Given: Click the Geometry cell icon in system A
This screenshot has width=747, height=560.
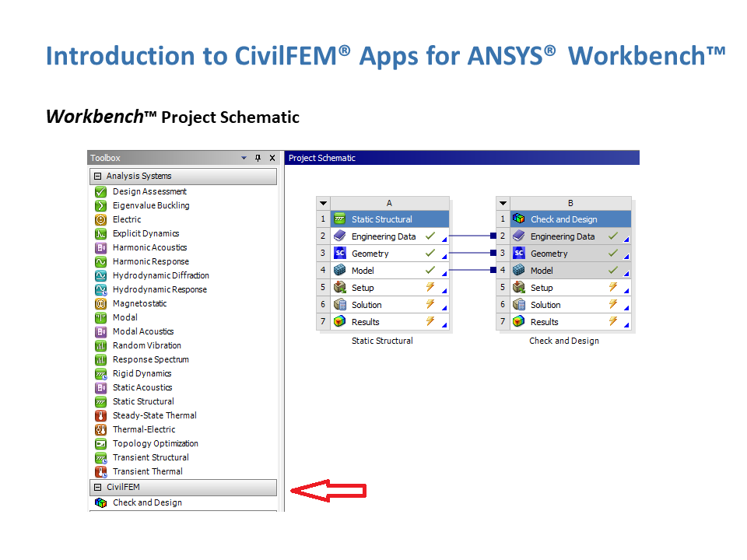Looking at the screenshot, I should 340,254.
